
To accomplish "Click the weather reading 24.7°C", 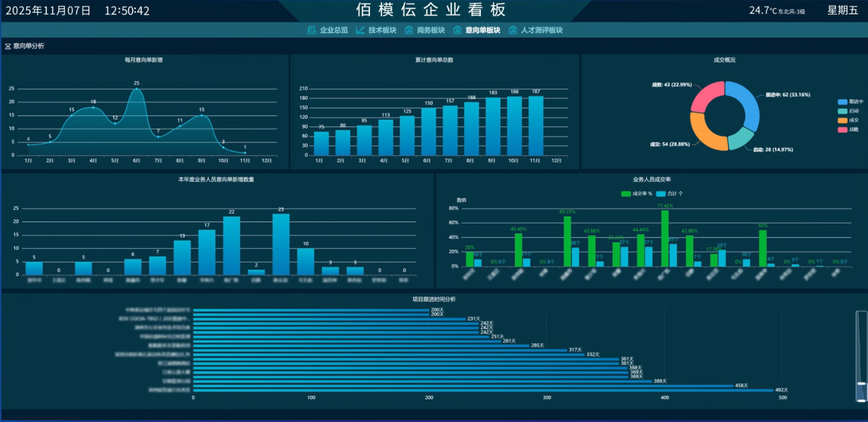I will point(763,10).
